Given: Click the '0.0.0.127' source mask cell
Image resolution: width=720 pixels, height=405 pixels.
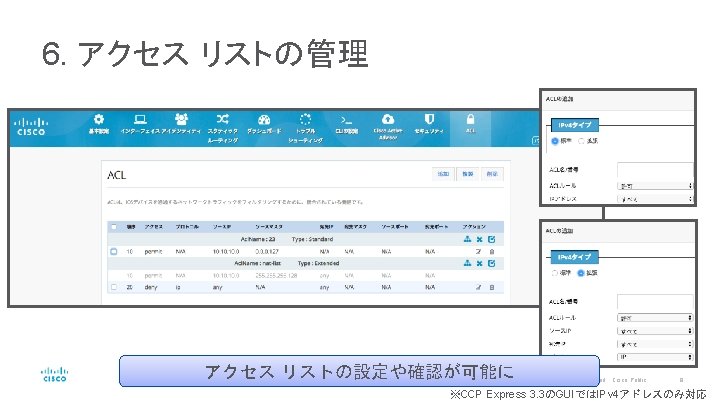Looking at the screenshot, I should click(267, 252).
